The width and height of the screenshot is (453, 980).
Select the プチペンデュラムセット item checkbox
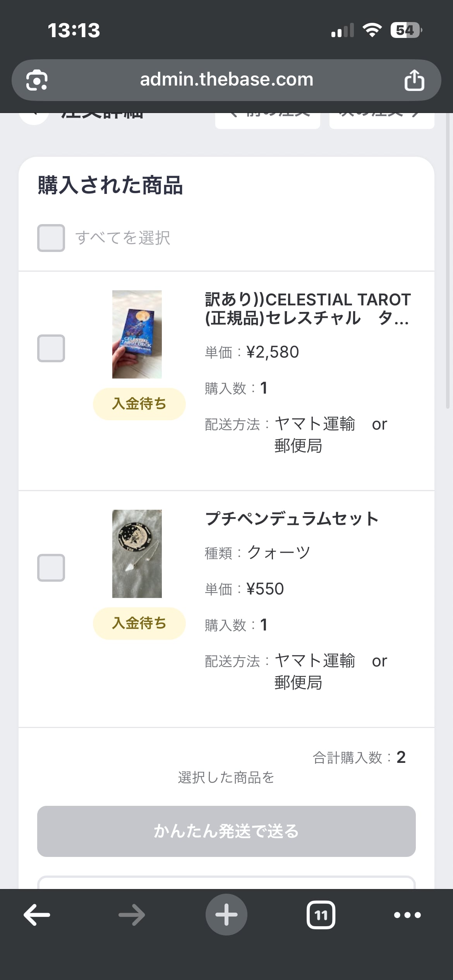click(51, 568)
